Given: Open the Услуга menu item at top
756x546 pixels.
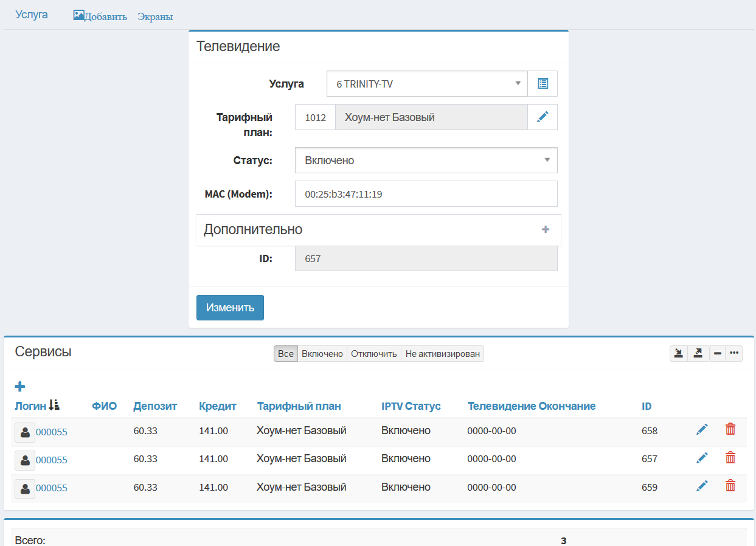Looking at the screenshot, I should 32,15.
